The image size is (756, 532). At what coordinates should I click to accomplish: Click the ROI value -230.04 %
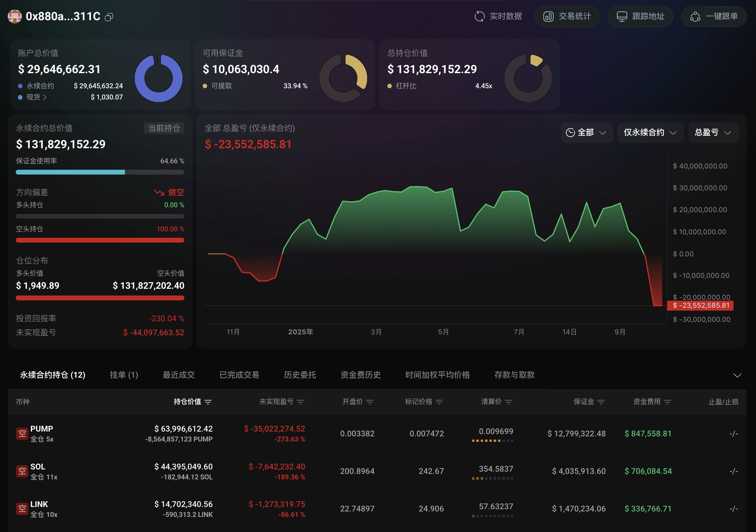pyautogui.click(x=167, y=319)
